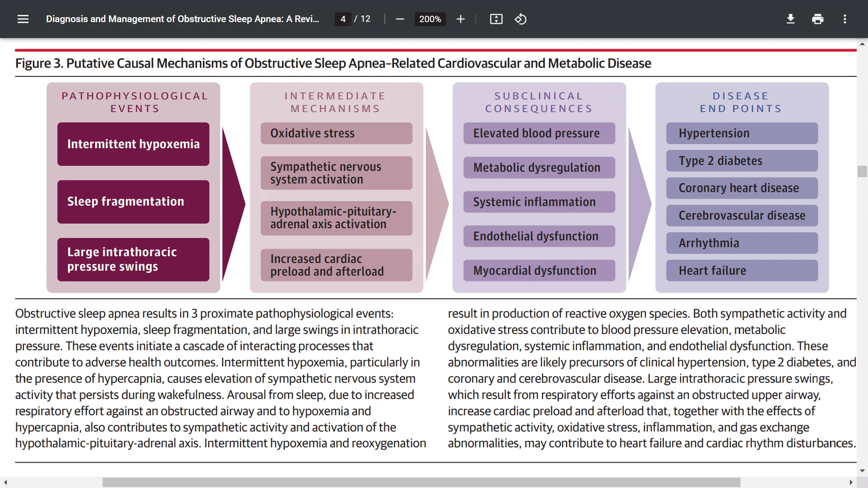Click the document title in the toolbar
Image resolution: width=868 pixels, height=488 pixels.
(182, 19)
